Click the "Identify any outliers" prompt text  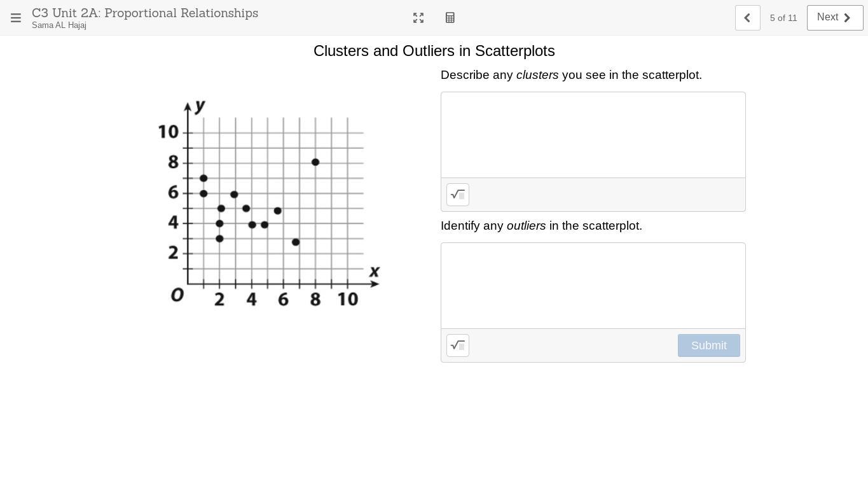(541, 226)
